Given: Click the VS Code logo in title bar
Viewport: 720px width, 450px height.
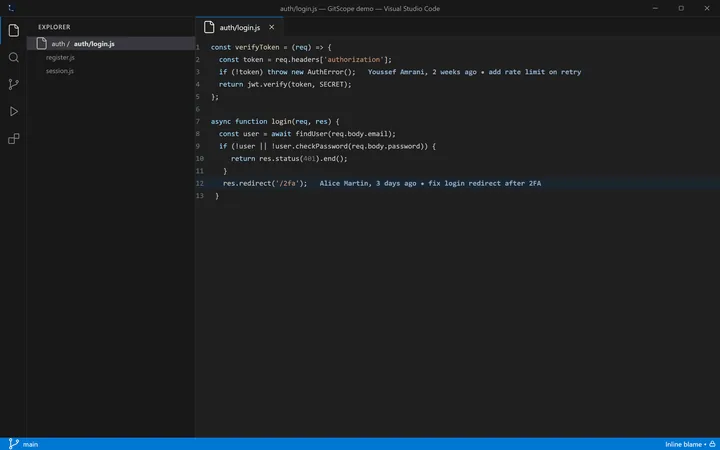Looking at the screenshot, I should (x=11, y=8).
